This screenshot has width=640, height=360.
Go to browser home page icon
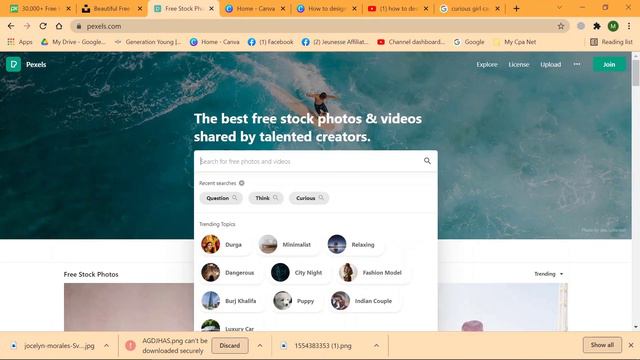pyautogui.click(x=59, y=26)
